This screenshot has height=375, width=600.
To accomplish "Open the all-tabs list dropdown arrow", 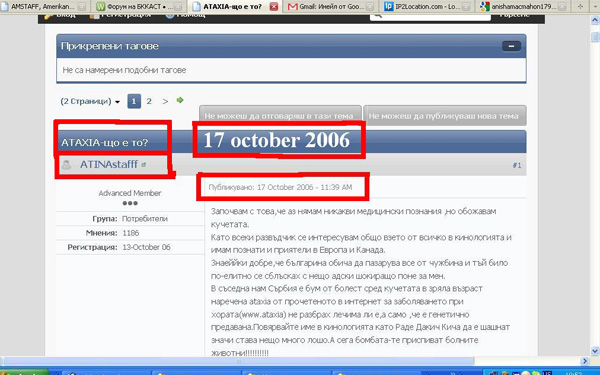I will click(x=595, y=6).
